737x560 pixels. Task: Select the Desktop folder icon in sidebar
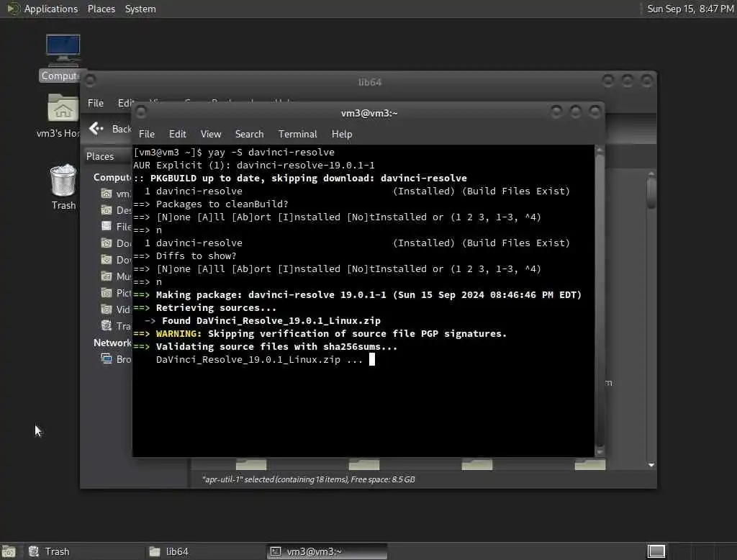click(107, 209)
